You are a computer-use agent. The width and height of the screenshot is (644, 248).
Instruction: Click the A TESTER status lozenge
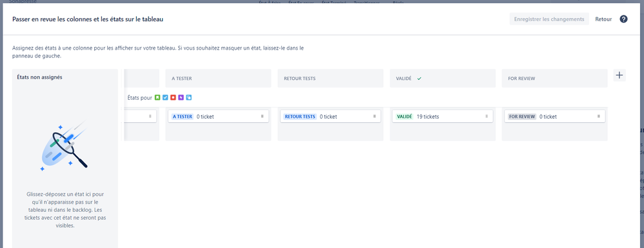(183, 117)
